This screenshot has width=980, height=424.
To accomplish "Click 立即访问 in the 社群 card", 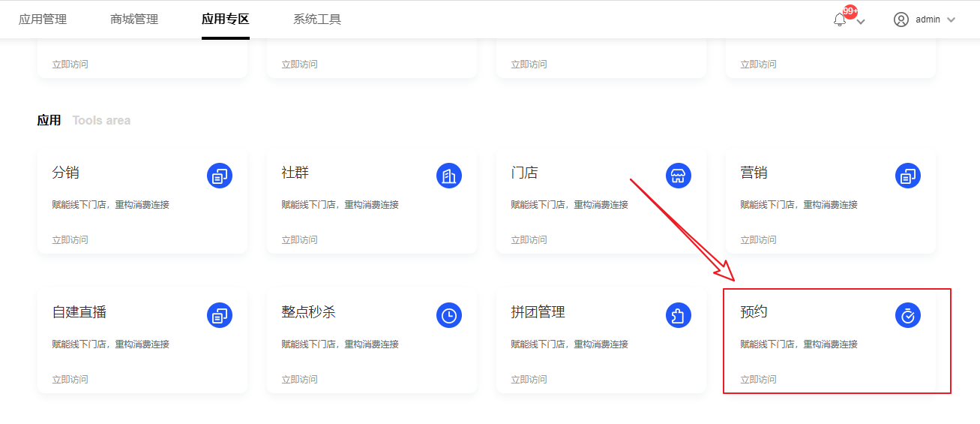I will [300, 240].
